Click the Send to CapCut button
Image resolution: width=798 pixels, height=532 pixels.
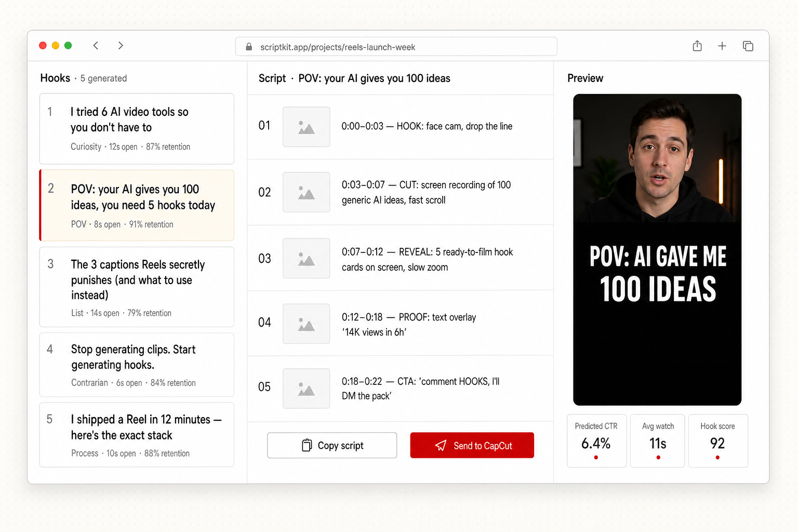click(x=472, y=445)
